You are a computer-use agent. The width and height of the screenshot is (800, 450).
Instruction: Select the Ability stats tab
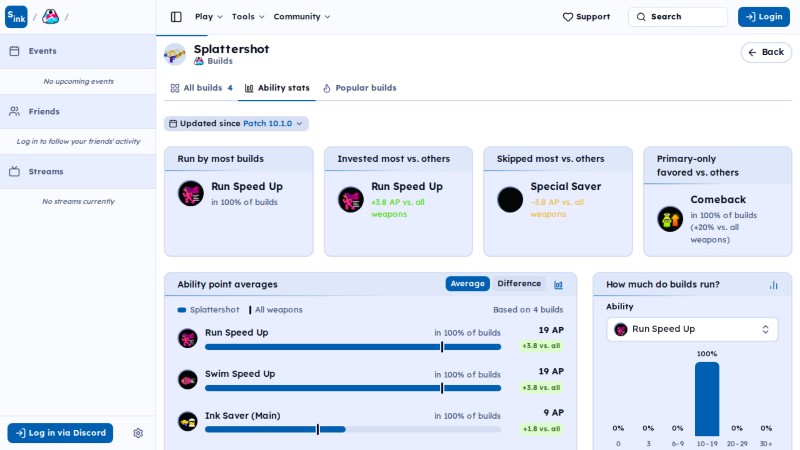click(277, 88)
